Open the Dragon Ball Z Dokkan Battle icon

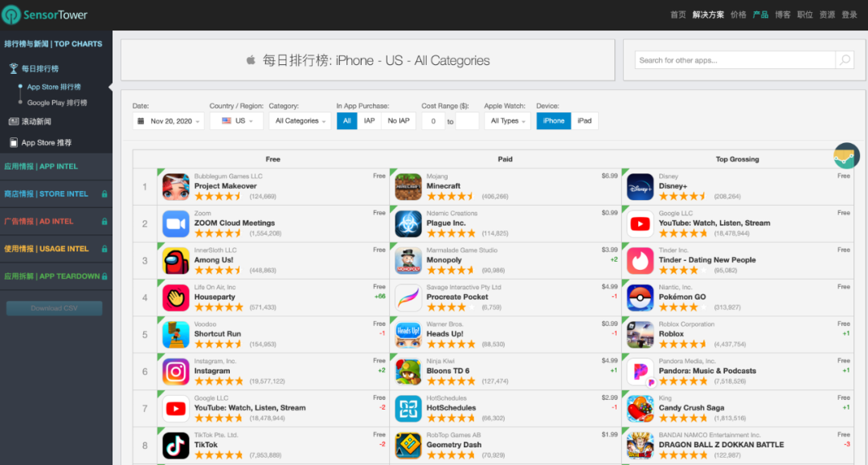(640, 446)
